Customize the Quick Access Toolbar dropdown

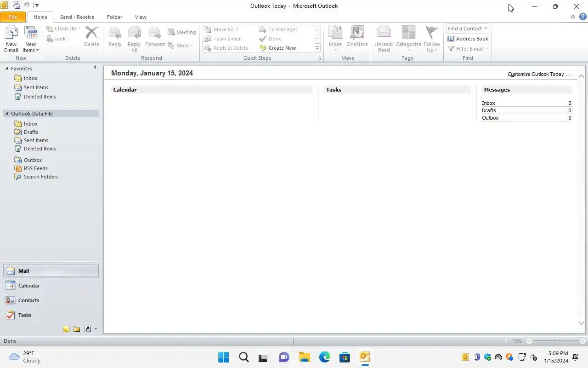coord(37,6)
